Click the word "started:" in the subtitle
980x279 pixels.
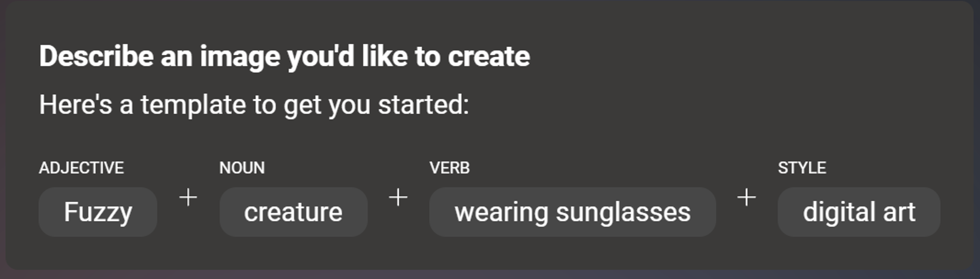pyautogui.click(x=423, y=105)
